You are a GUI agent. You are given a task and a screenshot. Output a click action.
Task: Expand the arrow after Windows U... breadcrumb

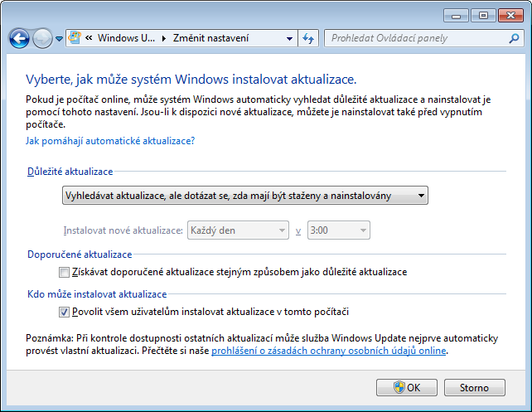click(x=164, y=38)
